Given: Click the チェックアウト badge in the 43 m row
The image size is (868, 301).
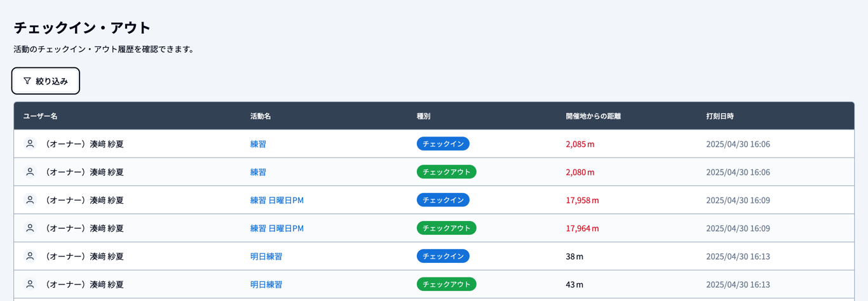Looking at the screenshot, I should point(446,284).
